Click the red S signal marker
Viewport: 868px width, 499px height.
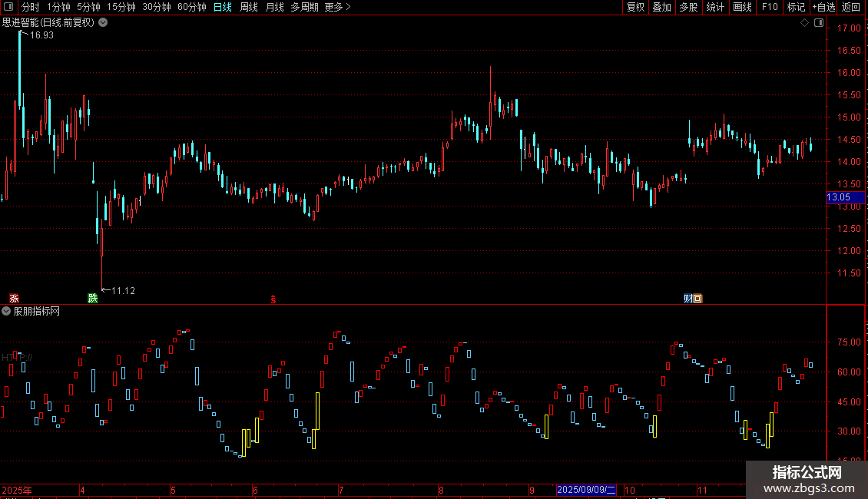(x=273, y=299)
